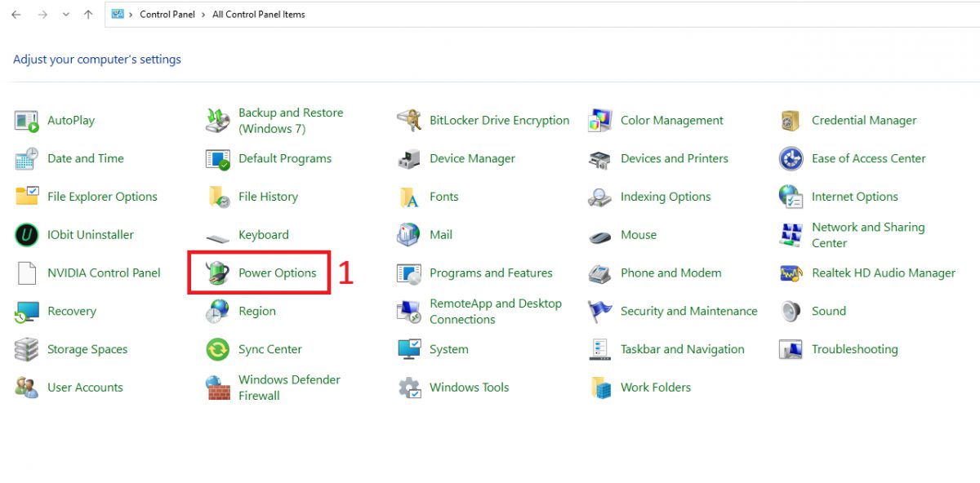Open the Power Options icon
980x483 pixels.
(217, 273)
